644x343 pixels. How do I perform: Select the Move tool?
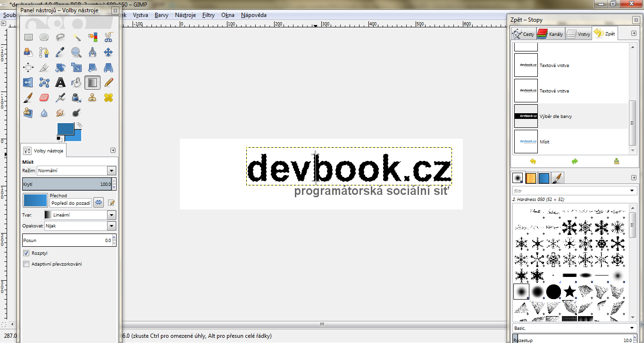109,52
